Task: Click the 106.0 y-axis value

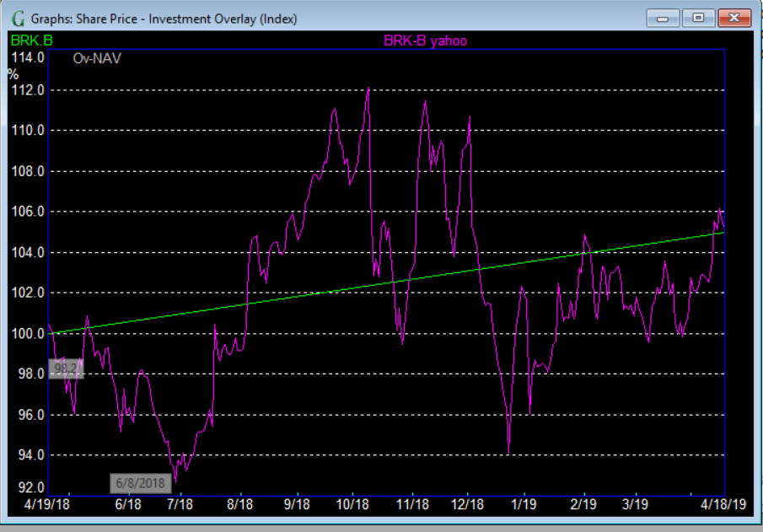Action: pyautogui.click(x=28, y=212)
